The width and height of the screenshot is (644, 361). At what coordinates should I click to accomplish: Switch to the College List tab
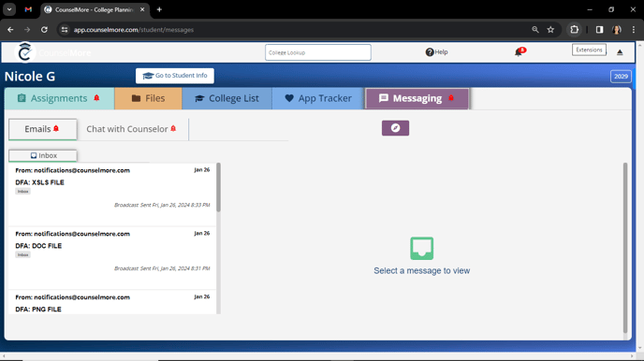point(227,98)
